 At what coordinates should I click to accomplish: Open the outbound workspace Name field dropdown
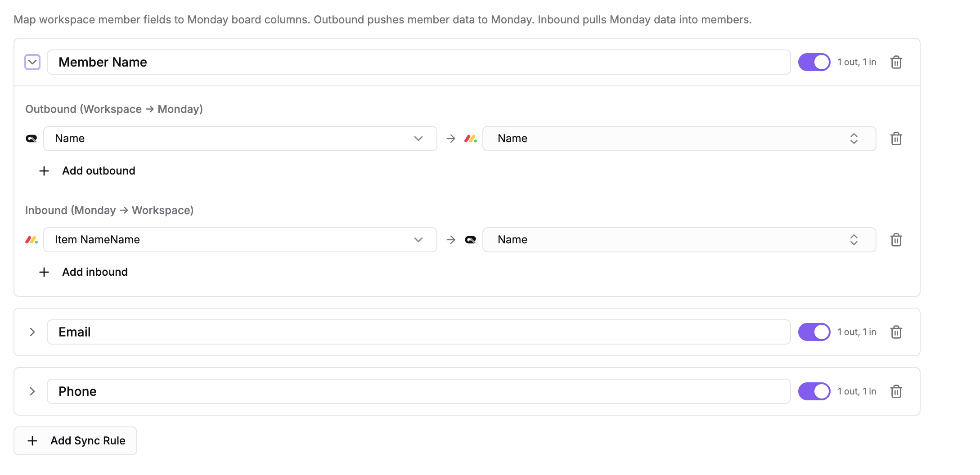240,139
